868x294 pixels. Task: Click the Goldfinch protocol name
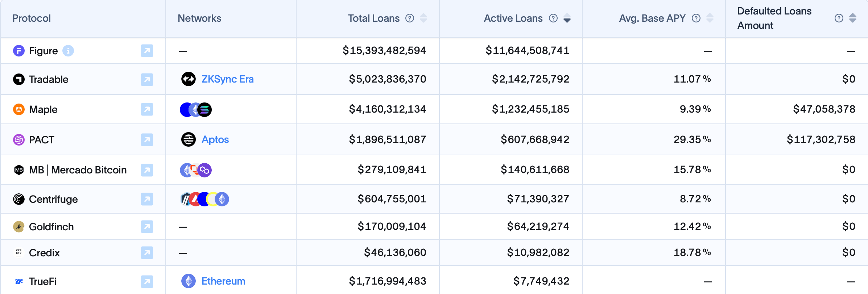pos(51,227)
